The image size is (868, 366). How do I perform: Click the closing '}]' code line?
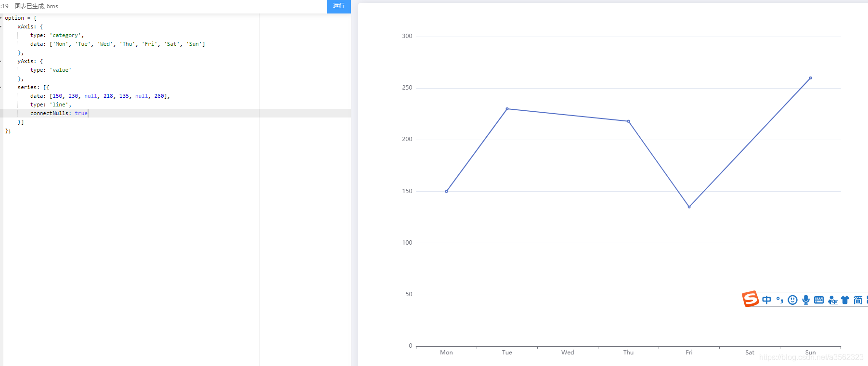point(21,122)
